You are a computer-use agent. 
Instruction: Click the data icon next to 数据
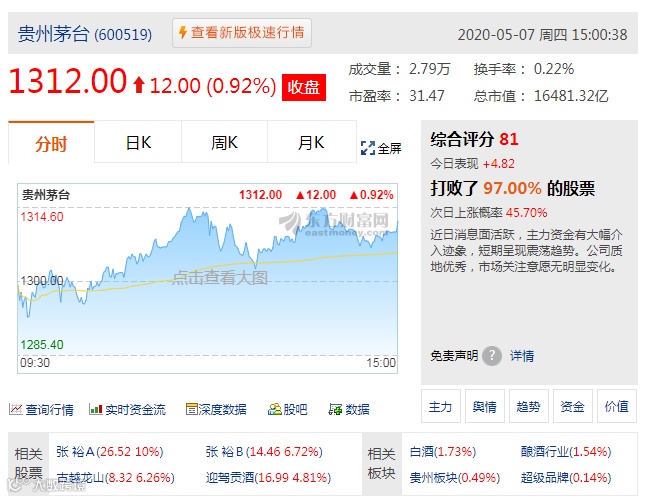coord(335,409)
